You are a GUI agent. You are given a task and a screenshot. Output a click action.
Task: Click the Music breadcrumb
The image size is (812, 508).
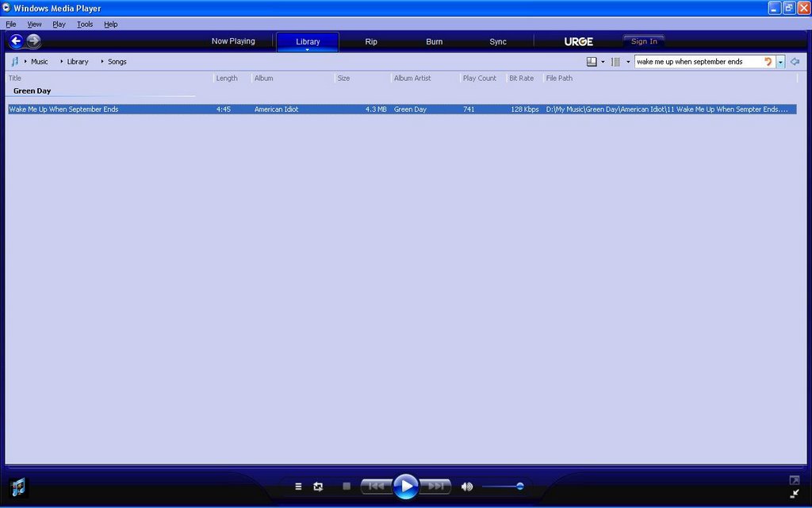40,62
